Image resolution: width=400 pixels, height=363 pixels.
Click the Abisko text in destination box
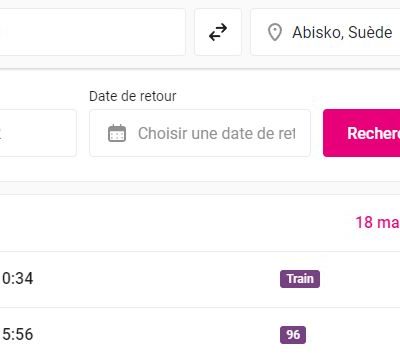coord(317,32)
